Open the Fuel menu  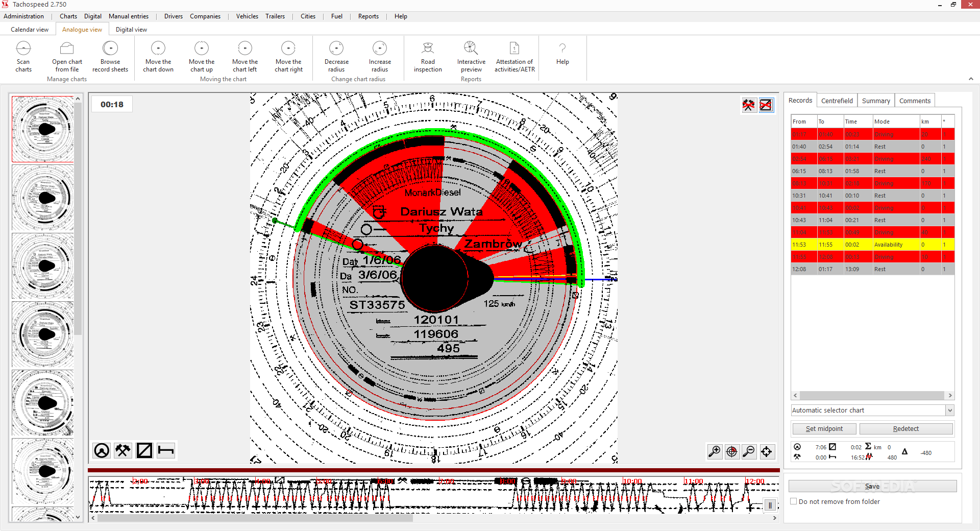(x=337, y=16)
